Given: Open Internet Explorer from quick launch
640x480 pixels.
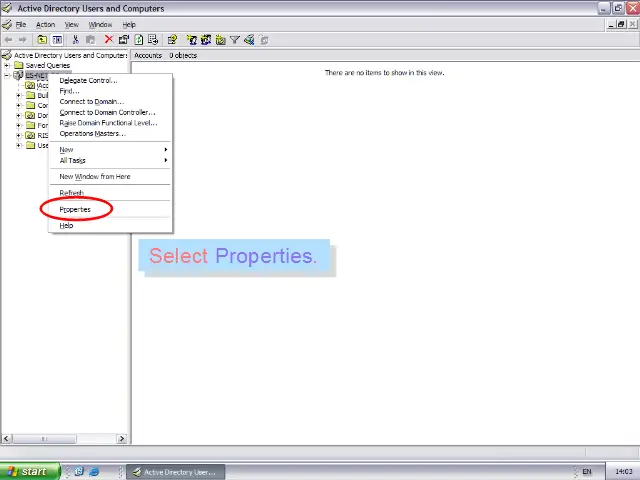Looking at the screenshot, I should pyautogui.click(x=94, y=472).
